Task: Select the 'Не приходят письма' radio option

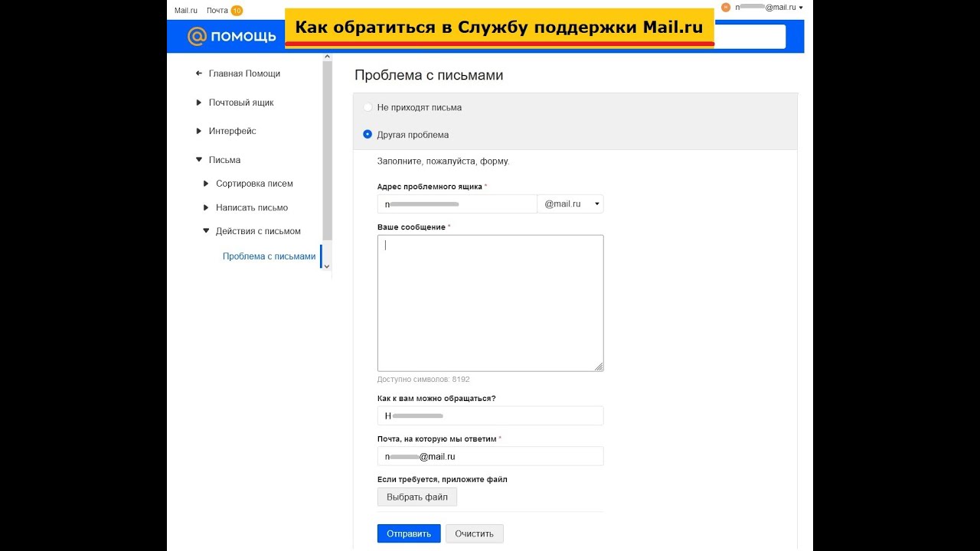Action: tap(367, 107)
